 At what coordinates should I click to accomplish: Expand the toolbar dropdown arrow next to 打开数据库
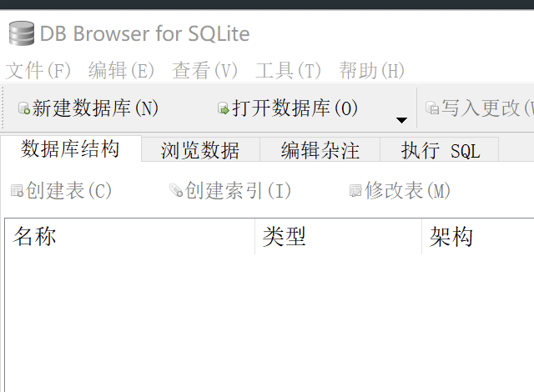[x=401, y=120]
